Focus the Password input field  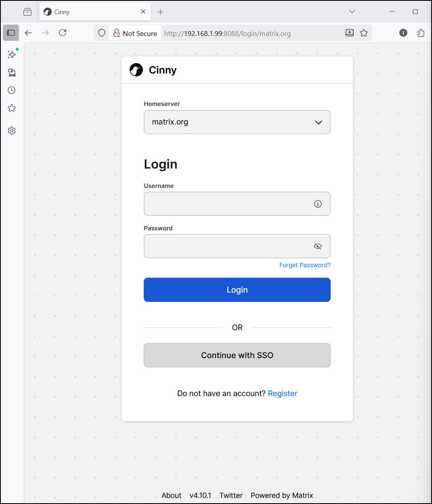click(x=228, y=246)
